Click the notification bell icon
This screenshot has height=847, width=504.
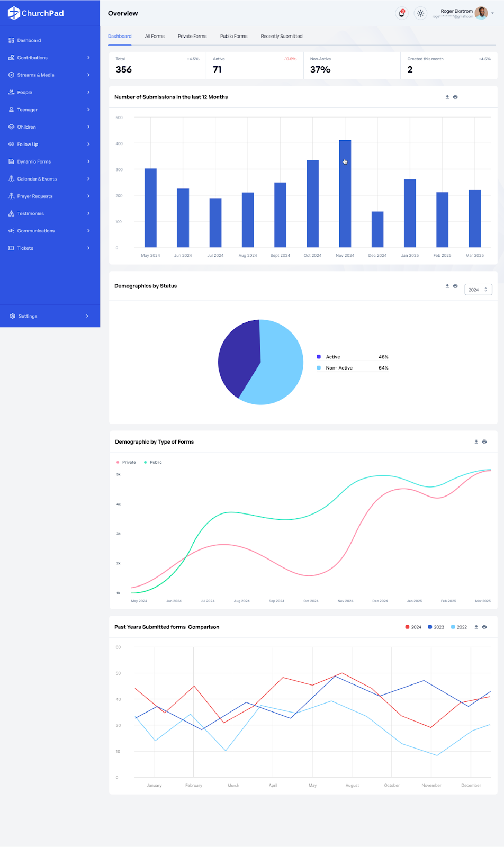401,13
